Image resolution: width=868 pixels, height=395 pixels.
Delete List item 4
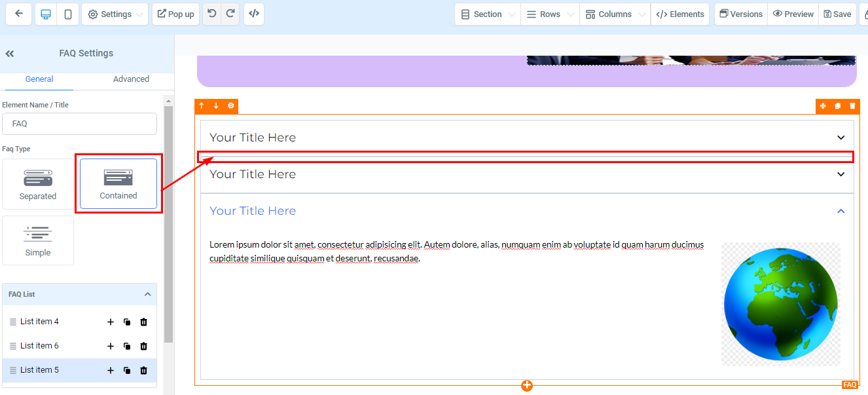pos(144,322)
